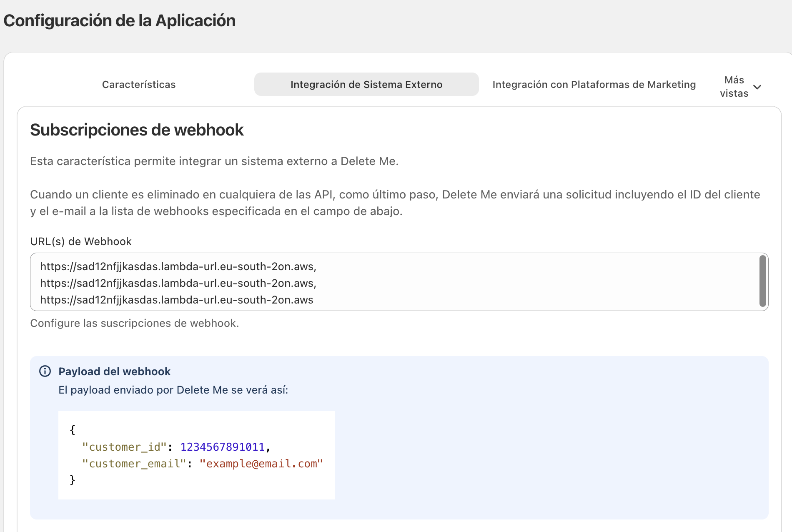Click the Configuración de la Aplicación title
The image size is (792, 532).
click(x=120, y=21)
